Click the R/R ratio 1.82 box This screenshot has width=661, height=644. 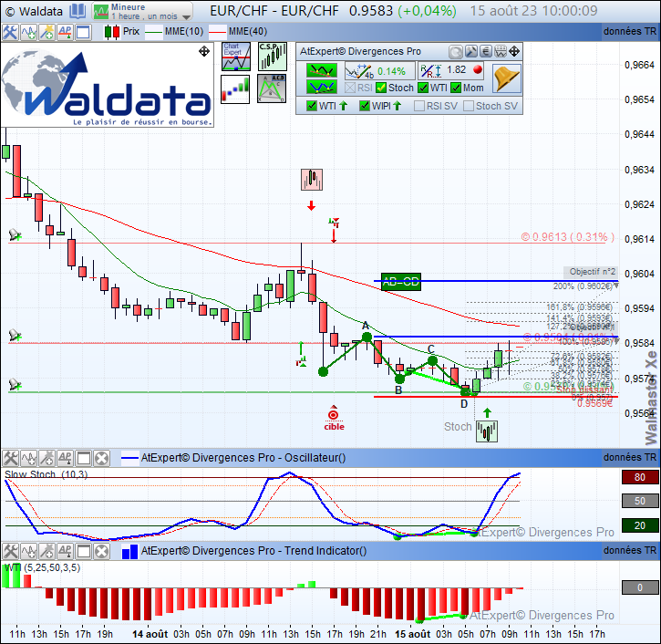pyautogui.click(x=451, y=70)
